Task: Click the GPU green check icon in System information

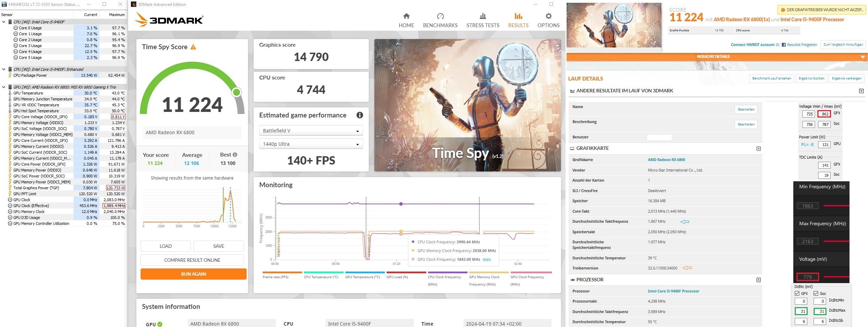Action: click(x=160, y=324)
